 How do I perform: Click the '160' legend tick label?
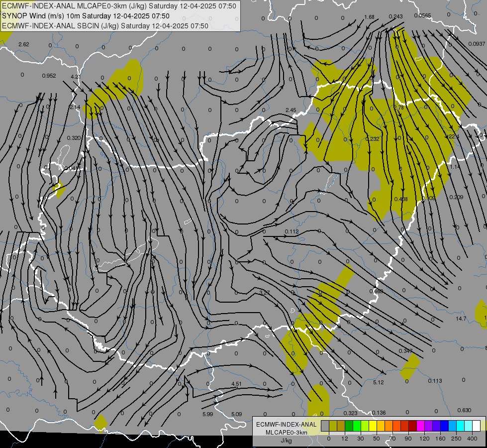tap(440, 439)
